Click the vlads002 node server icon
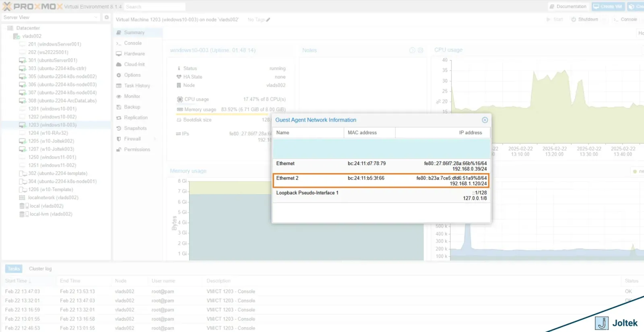 17,36
